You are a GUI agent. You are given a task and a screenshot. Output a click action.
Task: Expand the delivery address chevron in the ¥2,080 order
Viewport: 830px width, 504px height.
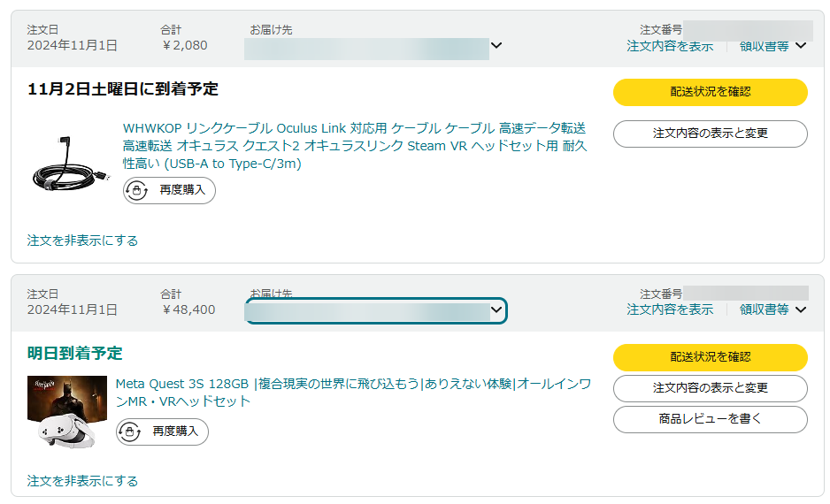tap(496, 45)
